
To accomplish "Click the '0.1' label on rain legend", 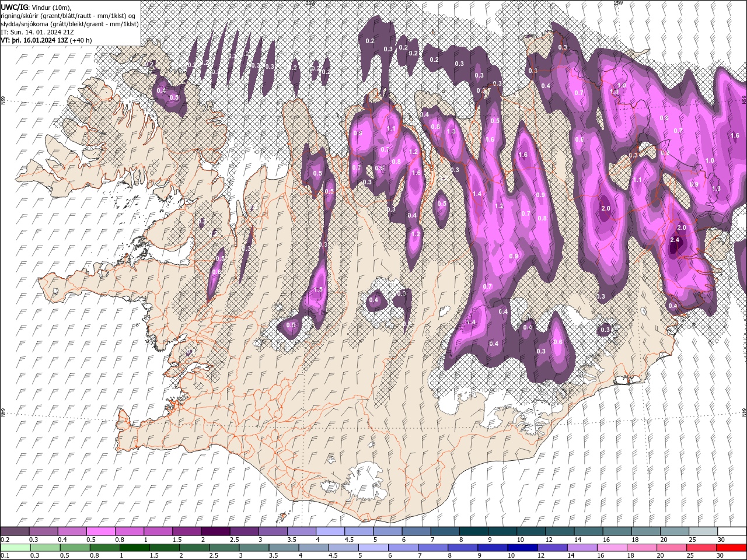I will tap(5, 556).
